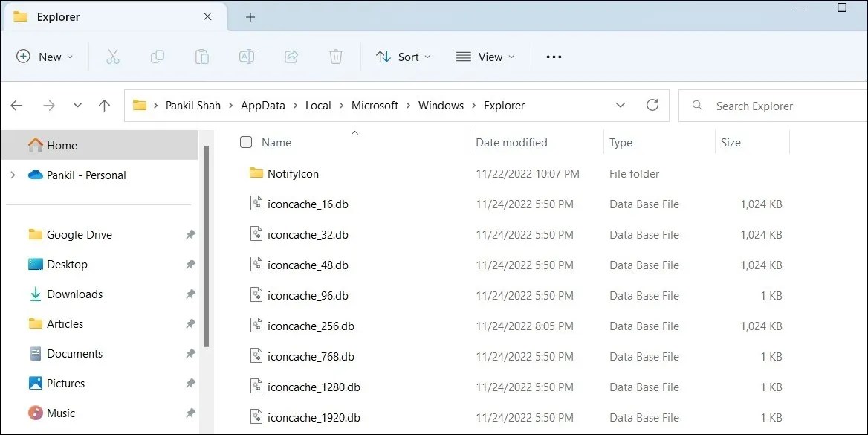Navigate to AppData in address bar
Screen dimensions: 868x435
(263, 106)
